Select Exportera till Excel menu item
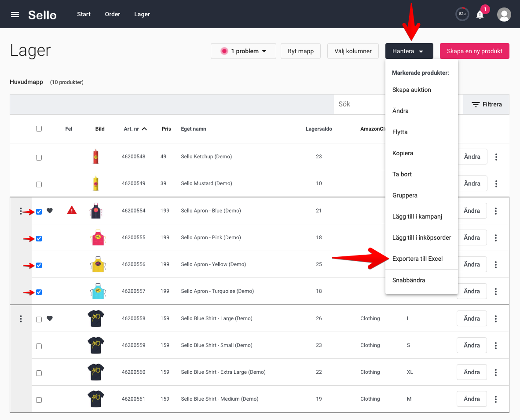Screen dimensions: 520x420 (417, 259)
